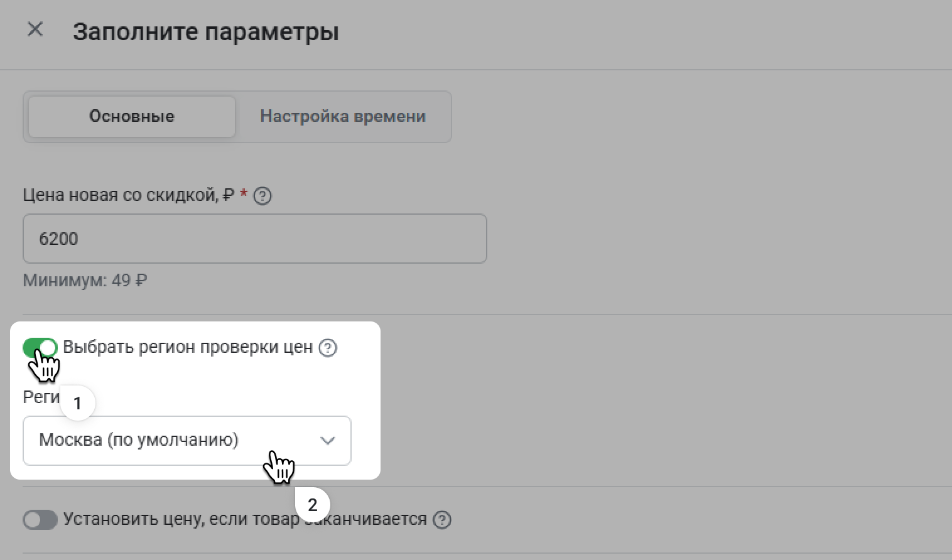
Task: Click the Регион field label
Action: 40,397
